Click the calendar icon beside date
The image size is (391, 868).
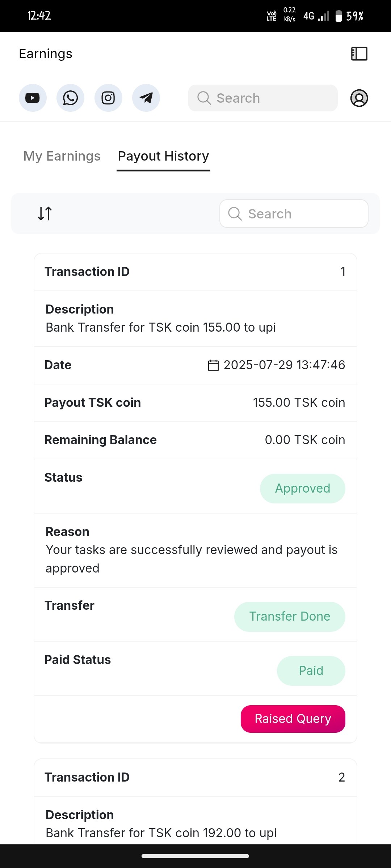click(213, 365)
